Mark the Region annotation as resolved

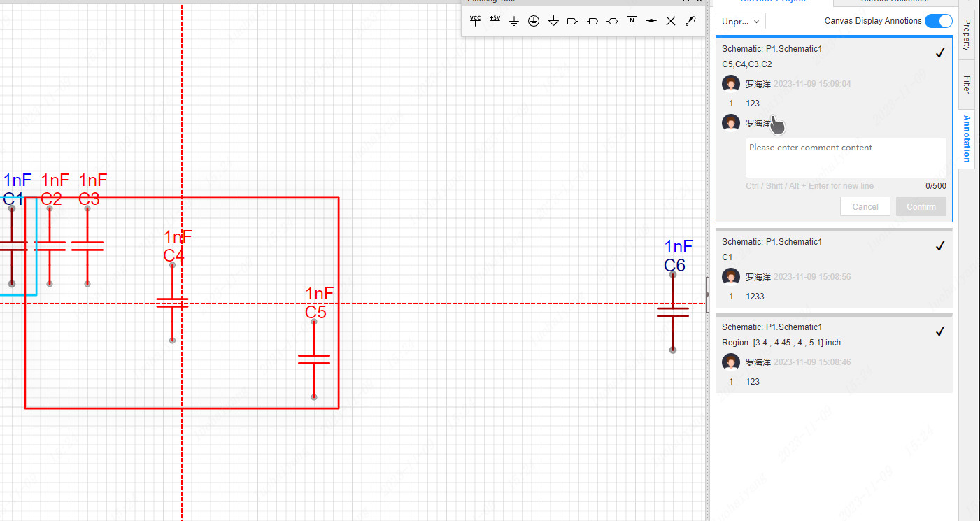(x=940, y=331)
